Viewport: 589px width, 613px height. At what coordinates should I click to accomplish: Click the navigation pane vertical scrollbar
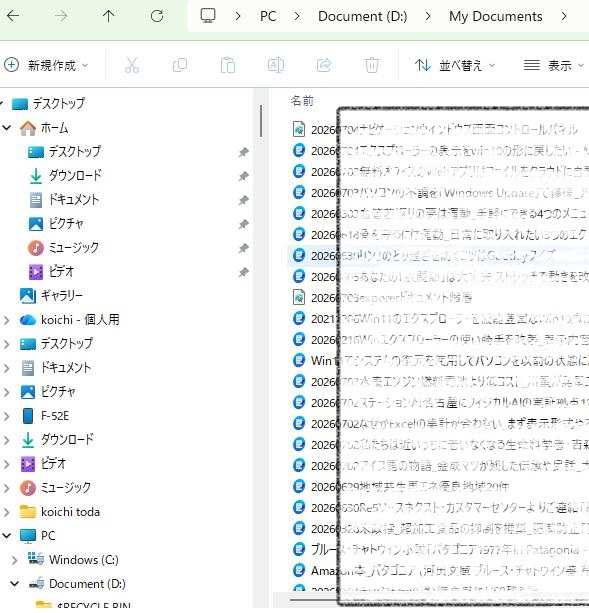[x=261, y=121]
